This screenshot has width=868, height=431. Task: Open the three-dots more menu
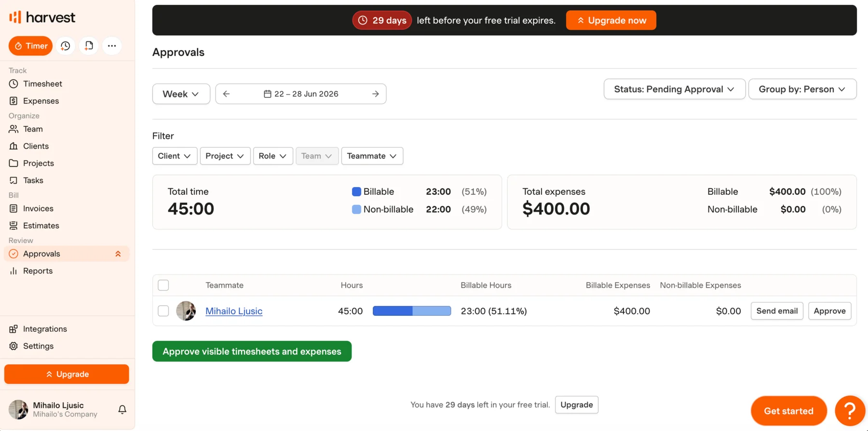(112, 46)
